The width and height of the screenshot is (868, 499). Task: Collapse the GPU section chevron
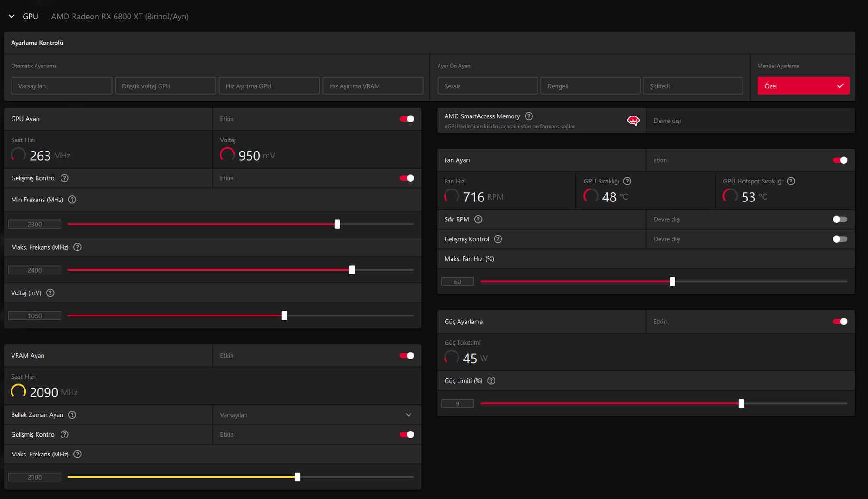point(12,17)
